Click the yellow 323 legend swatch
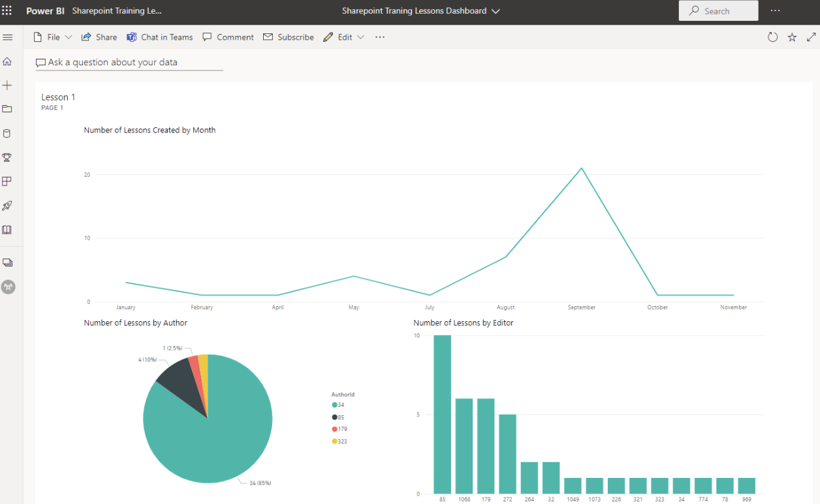The width and height of the screenshot is (820, 504). pyautogui.click(x=335, y=441)
